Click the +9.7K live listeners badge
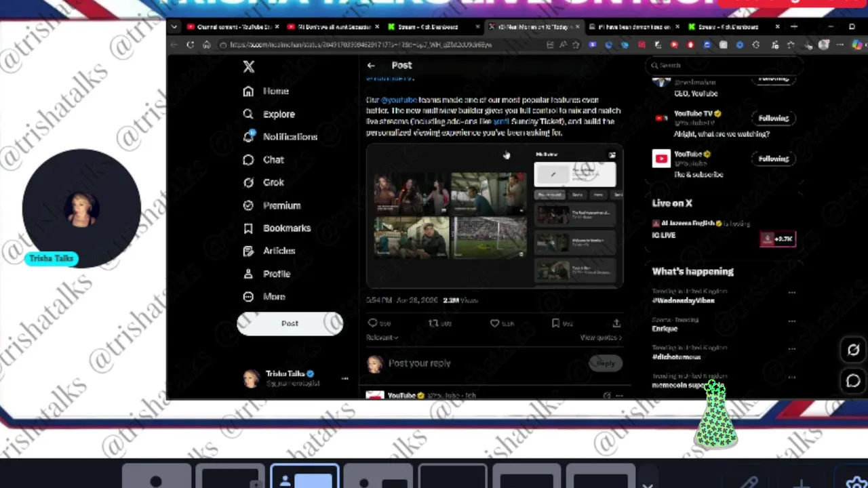The image size is (868, 488). (x=778, y=239)
